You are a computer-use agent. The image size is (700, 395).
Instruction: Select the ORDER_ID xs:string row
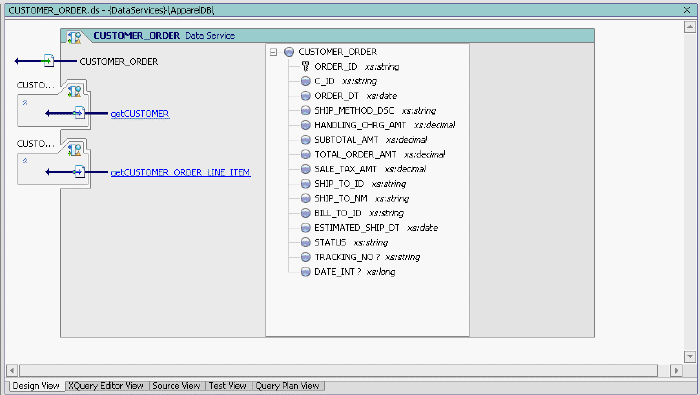356,67
